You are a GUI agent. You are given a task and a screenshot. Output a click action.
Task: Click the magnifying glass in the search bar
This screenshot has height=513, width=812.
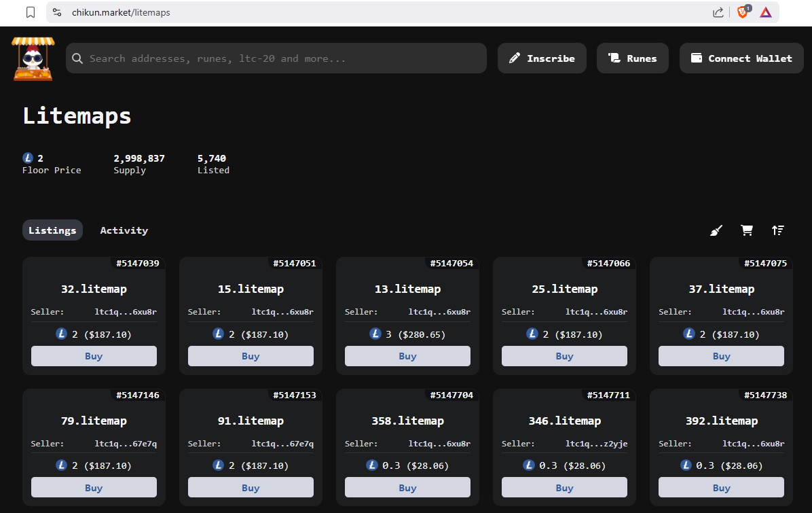point(77,58)
